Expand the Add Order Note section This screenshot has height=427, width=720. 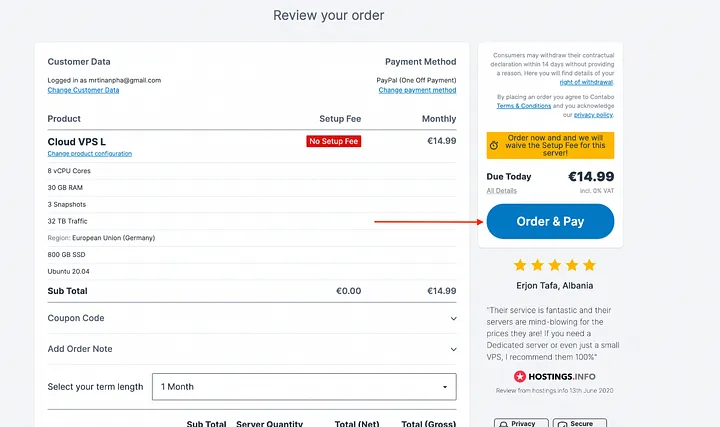(252, 349)
